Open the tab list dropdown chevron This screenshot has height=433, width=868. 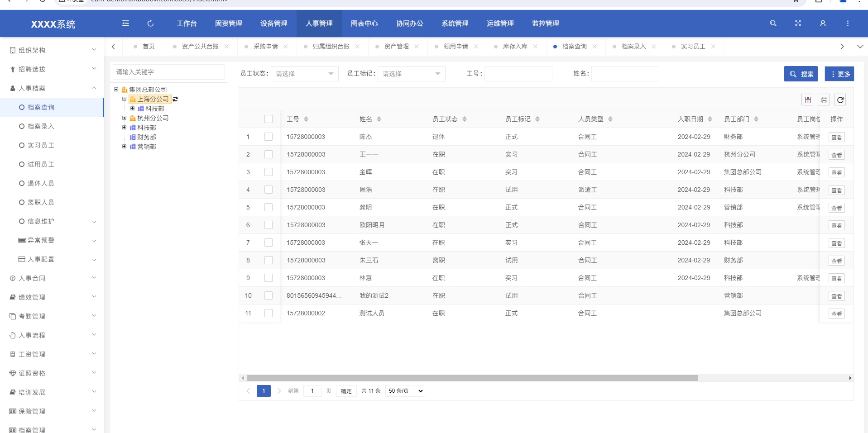click(860, 47)
